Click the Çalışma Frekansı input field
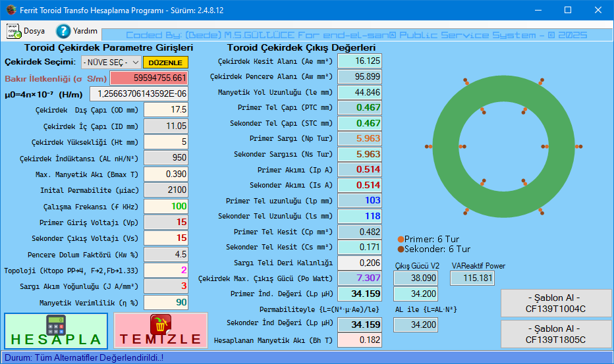Image resolution: width=614 pixels, height=364 pixels. [x=166, y=206]
